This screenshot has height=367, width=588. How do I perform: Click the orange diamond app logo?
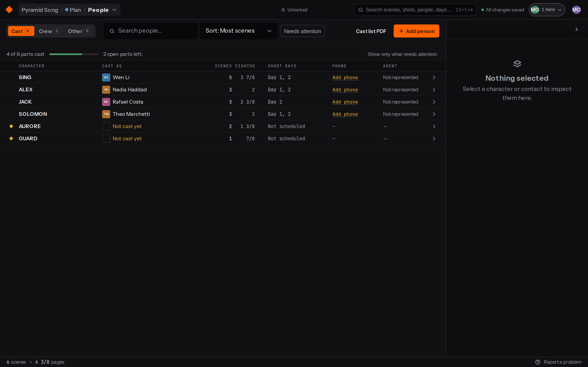[x=9, y=10]
